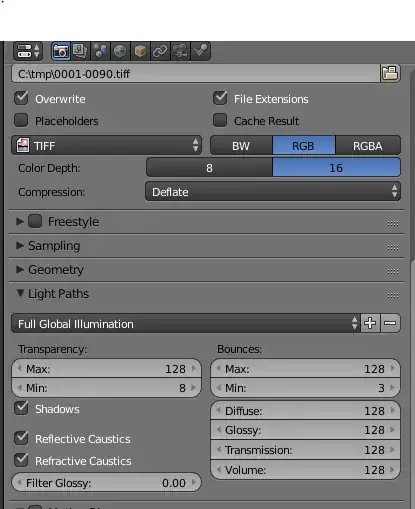
Task: Enable the Freestyle checkbox
Action: click(x=35, y=221)
